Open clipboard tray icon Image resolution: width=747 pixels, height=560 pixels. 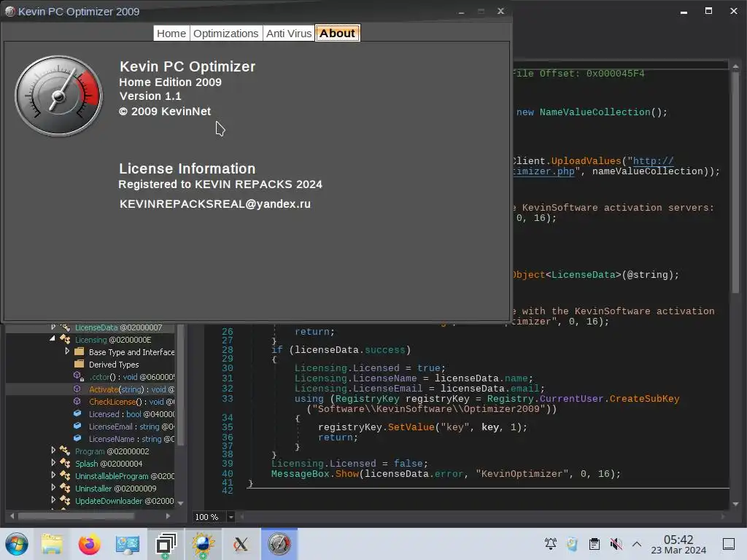pos(594,544)
